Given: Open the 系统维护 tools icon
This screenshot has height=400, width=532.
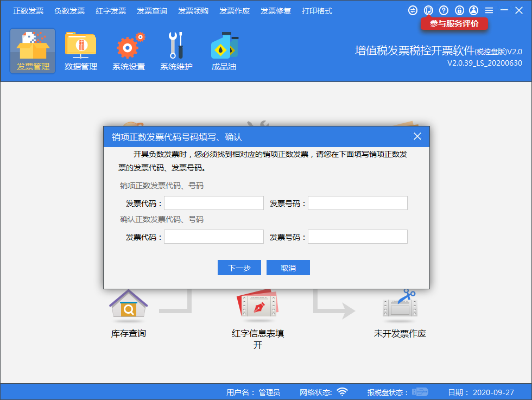Looking at the screenshot, I should tap(176, 51).
